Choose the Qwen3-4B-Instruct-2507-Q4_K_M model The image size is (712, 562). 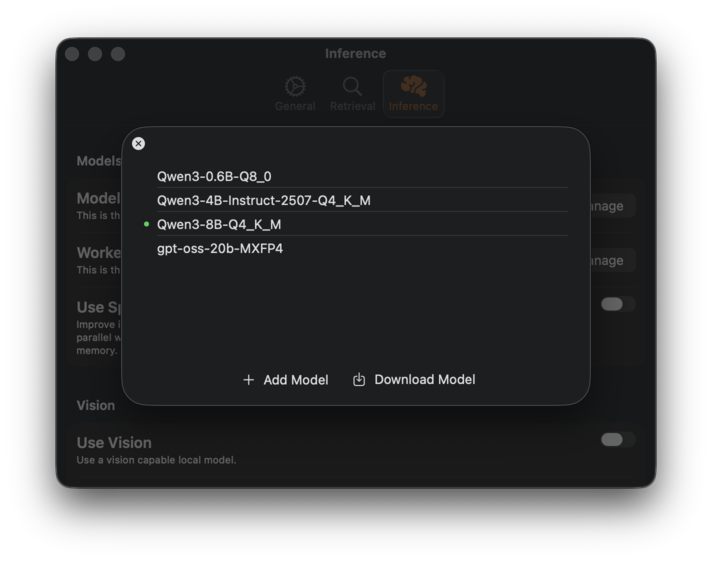263,200
